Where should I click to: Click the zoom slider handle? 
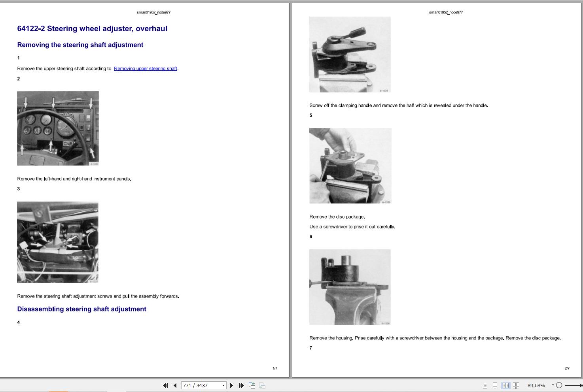580,385
